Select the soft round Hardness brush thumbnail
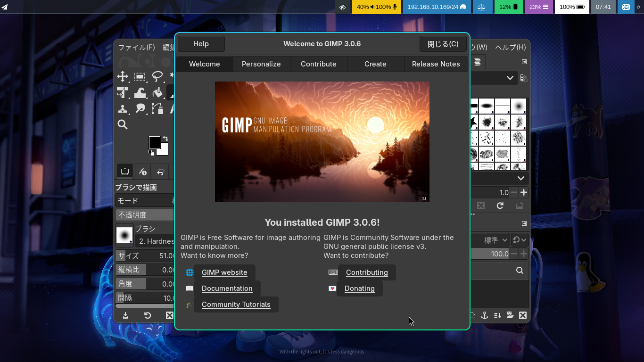Image resolution: width=644 pixels, height=362 pixels. click(x=124, y=235)
